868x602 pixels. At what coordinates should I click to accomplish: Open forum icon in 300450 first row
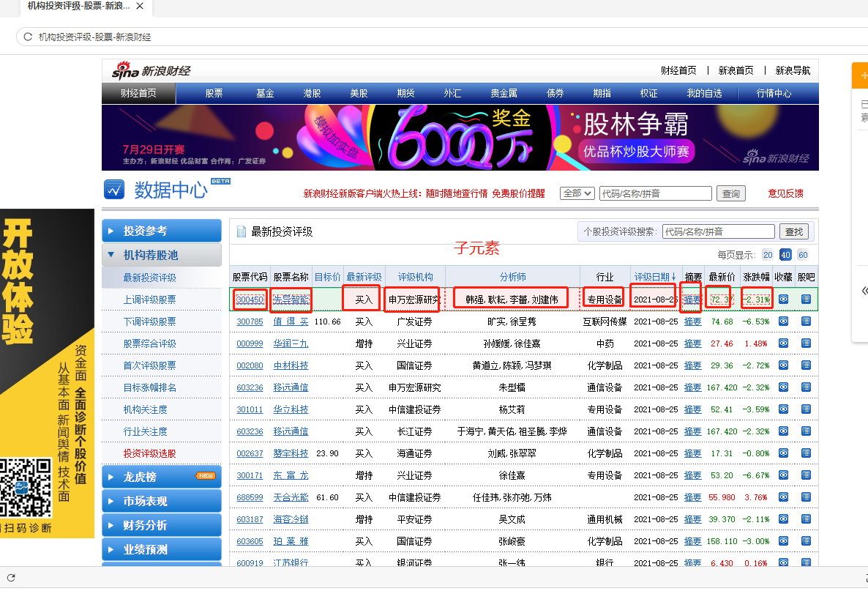pos(806,299)
